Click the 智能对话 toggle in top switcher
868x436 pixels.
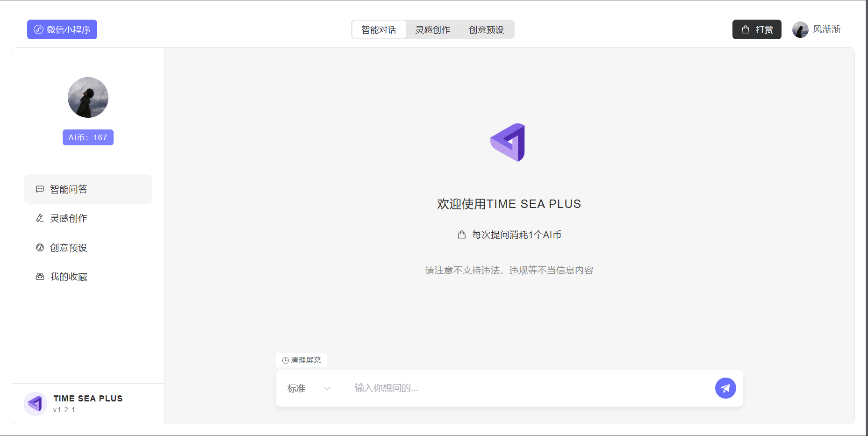click(x=379, y=29)
